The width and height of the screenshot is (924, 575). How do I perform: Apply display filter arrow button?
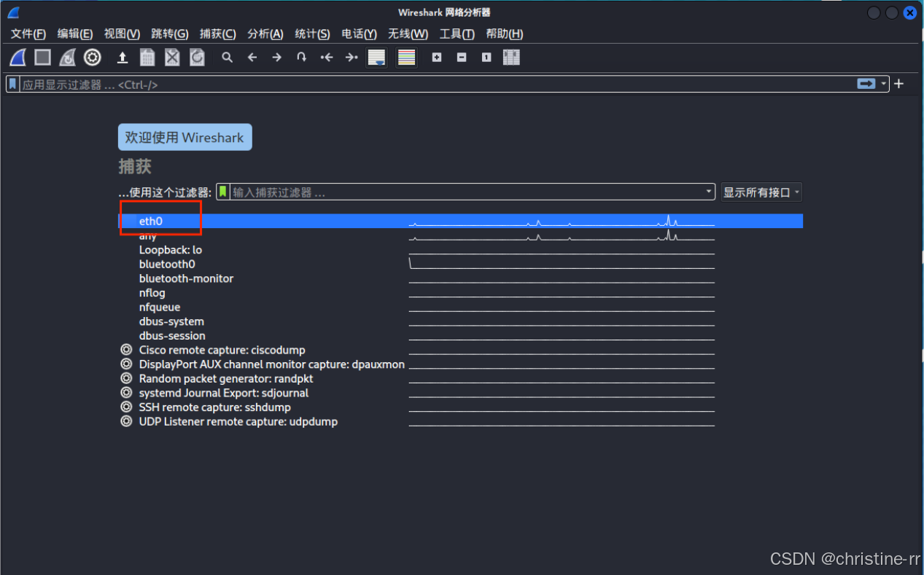(x=866, y=84)
